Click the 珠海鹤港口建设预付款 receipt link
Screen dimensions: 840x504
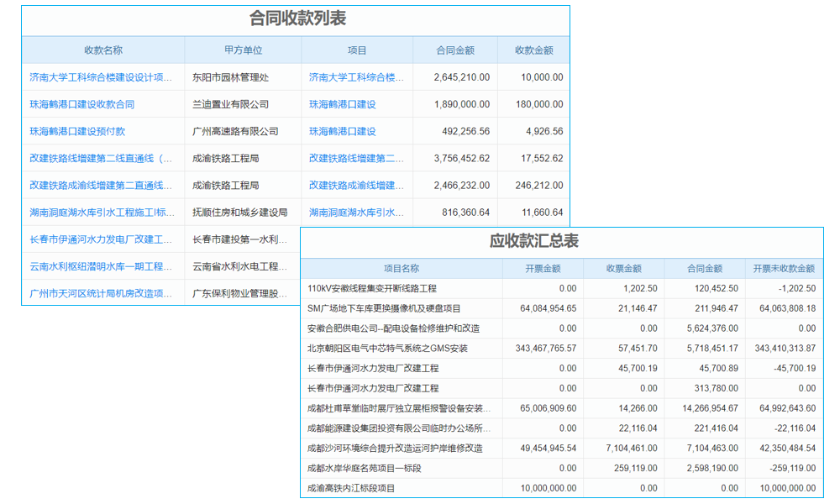coord(80,131)
